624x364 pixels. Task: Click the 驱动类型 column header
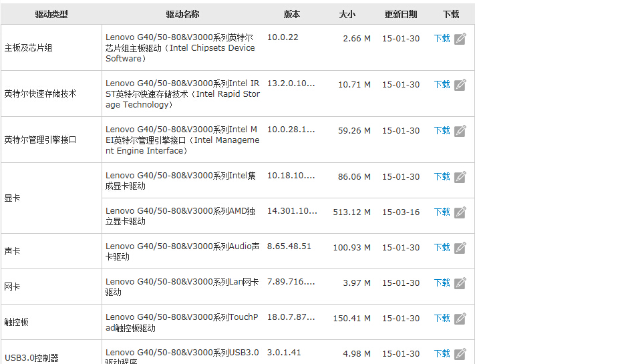coord(51,14)
